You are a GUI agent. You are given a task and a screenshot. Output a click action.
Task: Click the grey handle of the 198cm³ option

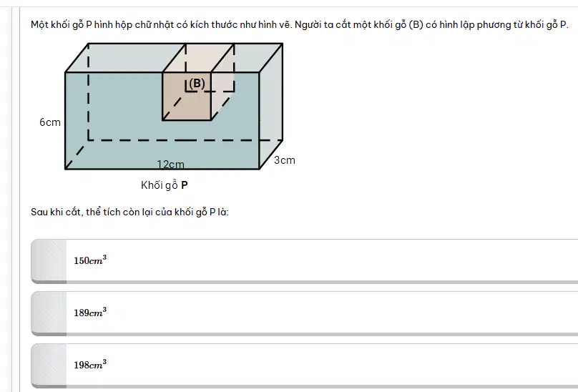(x=49, y=366)
